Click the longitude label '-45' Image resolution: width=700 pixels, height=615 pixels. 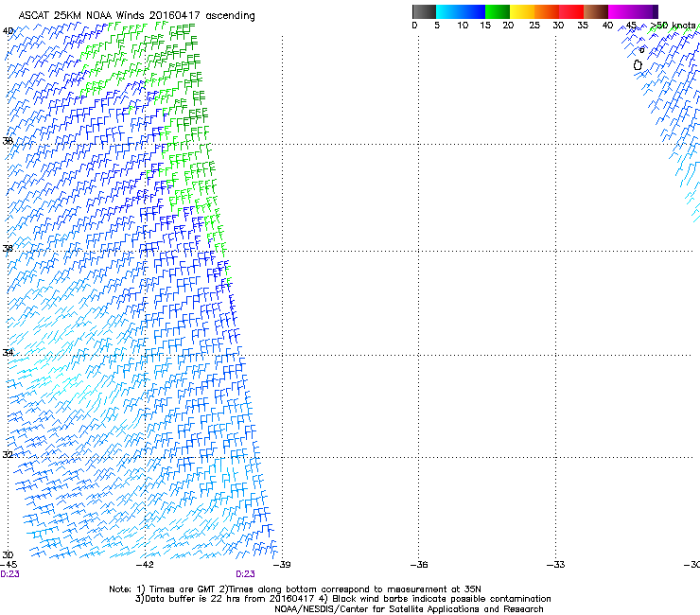coord(9,565)
